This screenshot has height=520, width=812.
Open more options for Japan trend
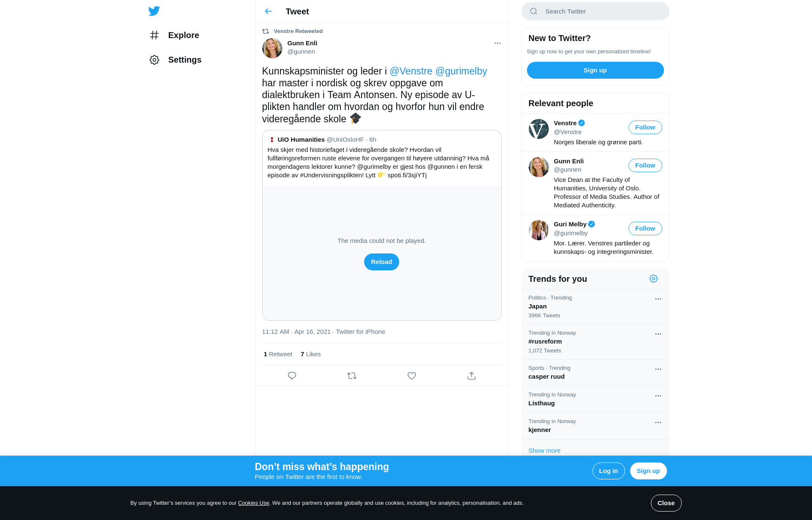(658, 299)
